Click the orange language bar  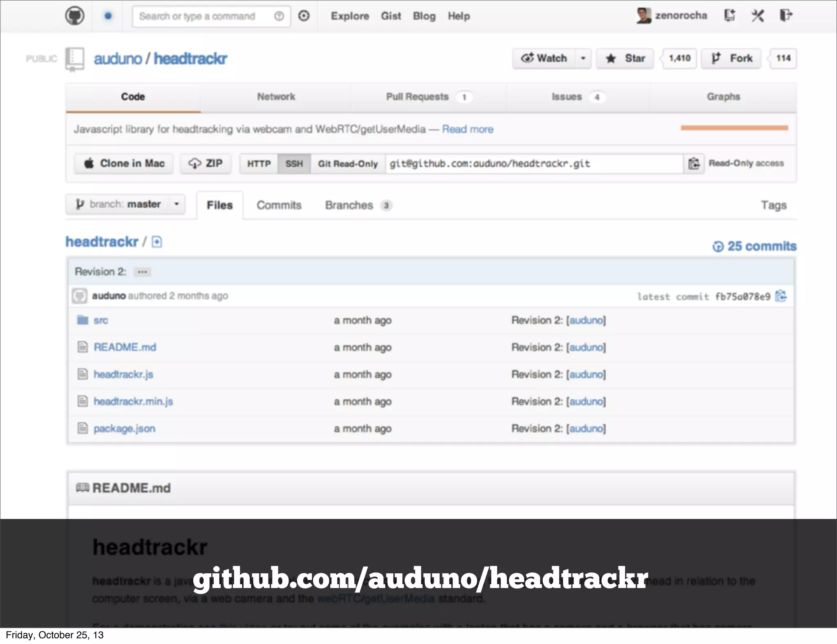[734, 128]
